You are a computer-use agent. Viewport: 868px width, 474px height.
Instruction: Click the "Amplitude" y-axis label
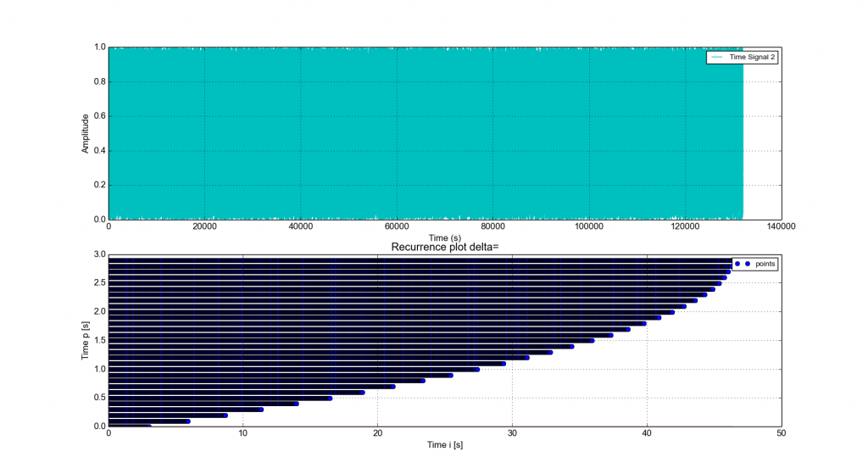click(85, 133)
